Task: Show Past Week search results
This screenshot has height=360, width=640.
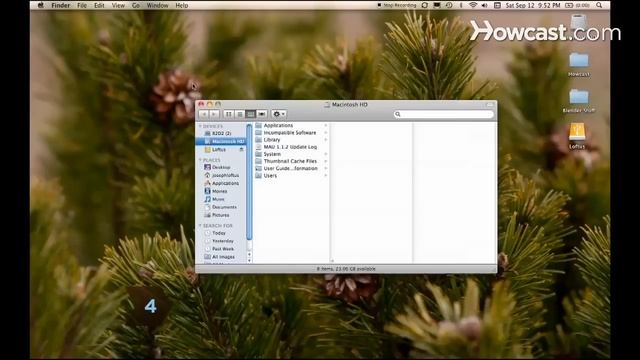Action: 221,249
